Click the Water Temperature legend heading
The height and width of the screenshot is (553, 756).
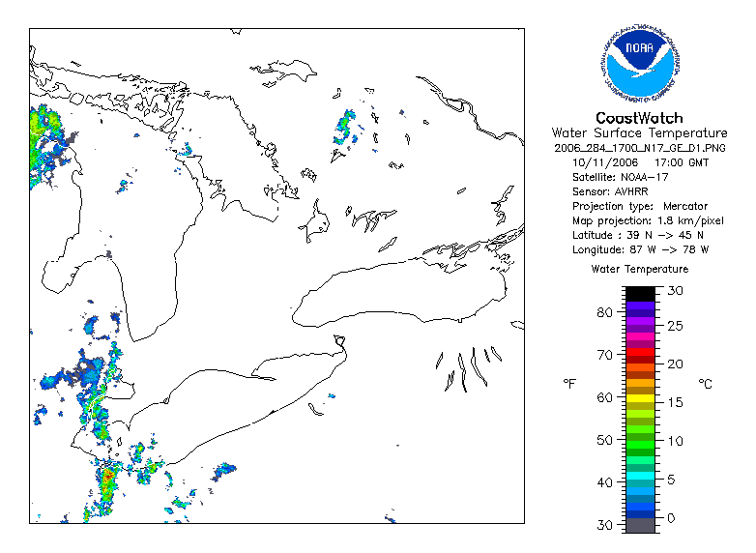[x=640, y=269]
